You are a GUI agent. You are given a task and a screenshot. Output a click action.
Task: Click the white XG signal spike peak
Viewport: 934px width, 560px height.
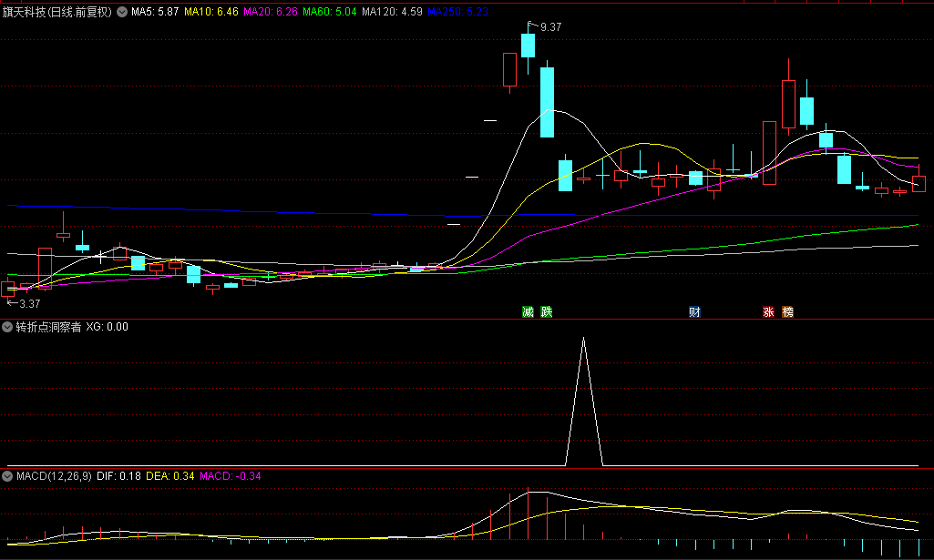pyautogui.click(x=583, y=340)
